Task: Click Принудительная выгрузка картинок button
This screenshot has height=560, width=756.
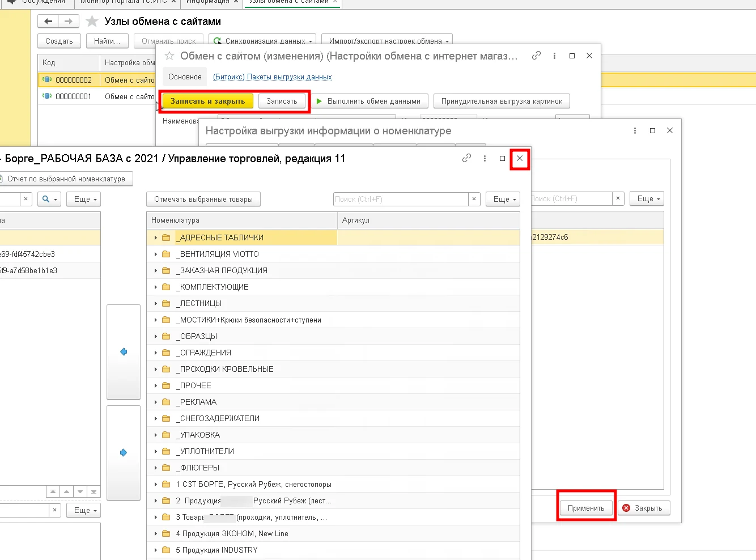Action: 502,101
